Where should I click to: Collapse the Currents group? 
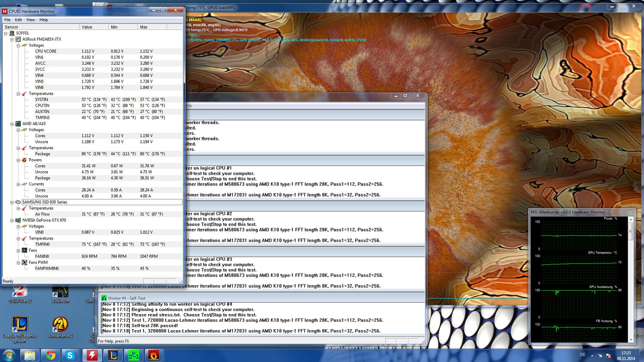(18, 184)
